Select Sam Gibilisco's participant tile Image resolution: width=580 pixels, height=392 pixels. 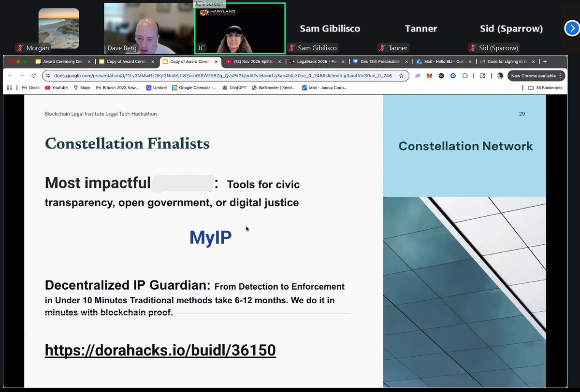[x=330, y=28]
